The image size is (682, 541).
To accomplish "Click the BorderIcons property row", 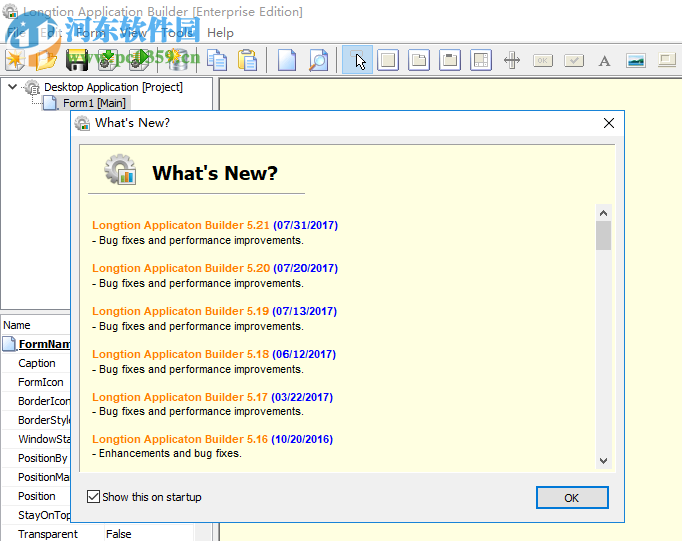I will click(37, 401).
